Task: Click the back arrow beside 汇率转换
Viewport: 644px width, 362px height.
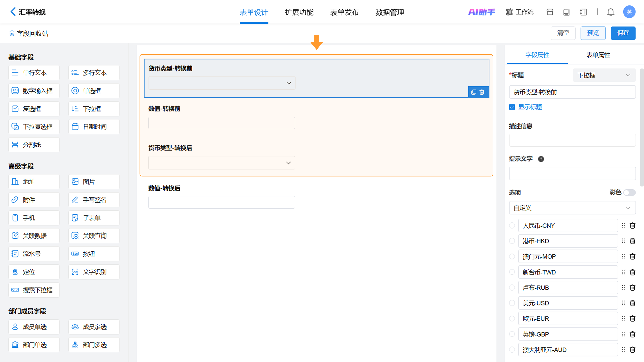Action: pos(13,12)
